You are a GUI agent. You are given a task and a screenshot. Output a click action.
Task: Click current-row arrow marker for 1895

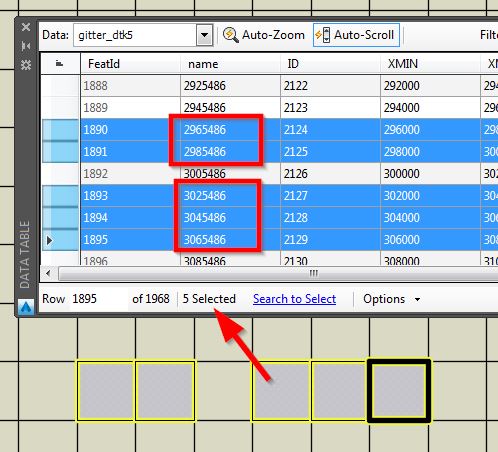click(50, 240)
